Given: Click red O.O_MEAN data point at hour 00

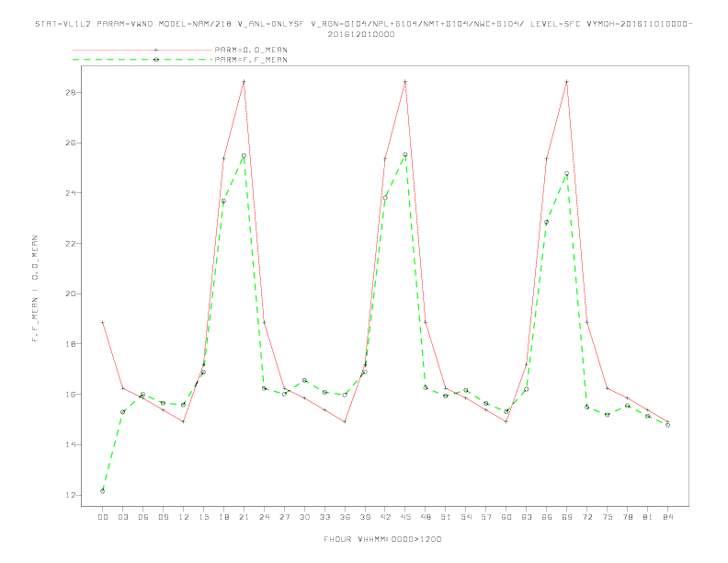Looking at the screenshot, I should pyautogui.click(x=103, y=322).
